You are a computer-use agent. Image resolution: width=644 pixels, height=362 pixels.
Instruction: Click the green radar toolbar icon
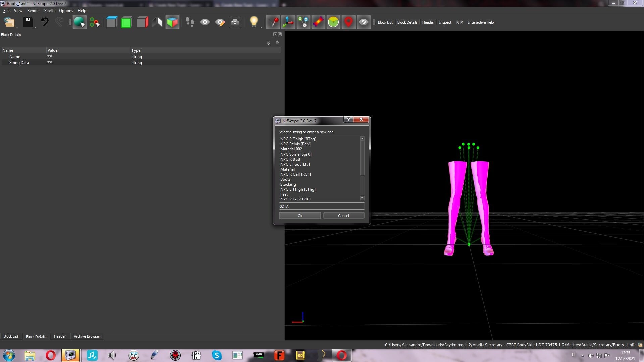[333, 22]
